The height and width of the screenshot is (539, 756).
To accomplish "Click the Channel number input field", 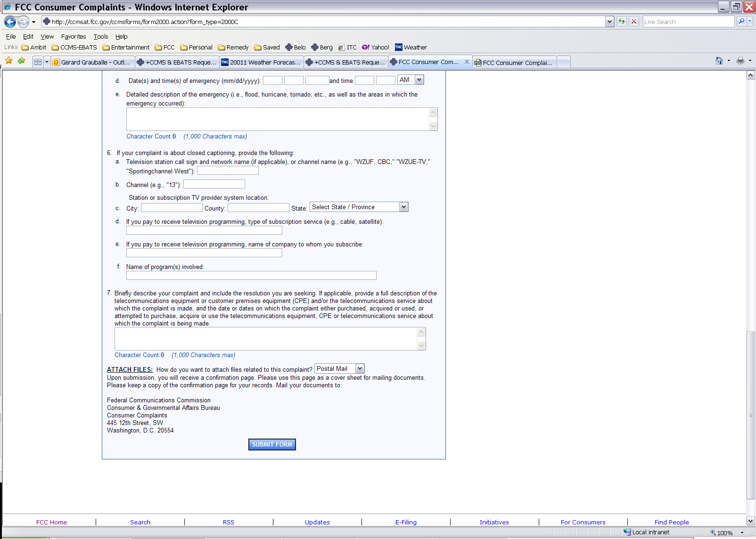I will pyautogui.click(x=214, y=184).
